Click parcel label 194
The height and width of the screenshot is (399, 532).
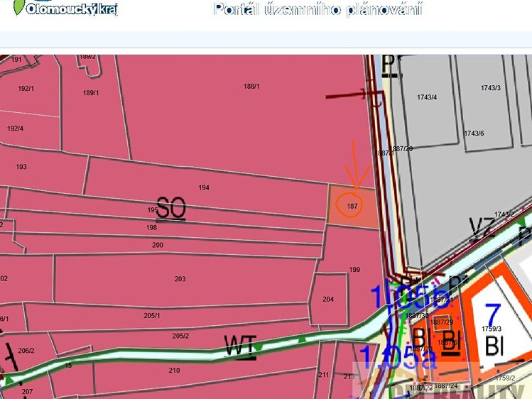click(x=204, y=187)
